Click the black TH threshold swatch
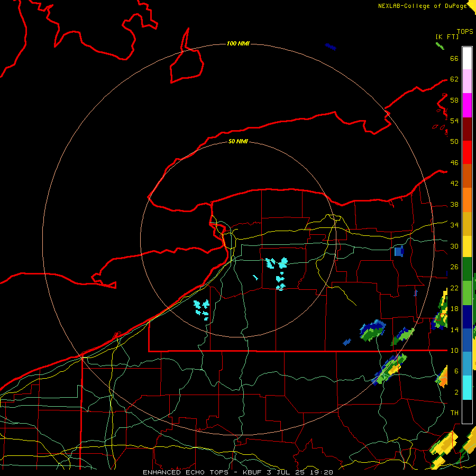 (x=467, y=411)
